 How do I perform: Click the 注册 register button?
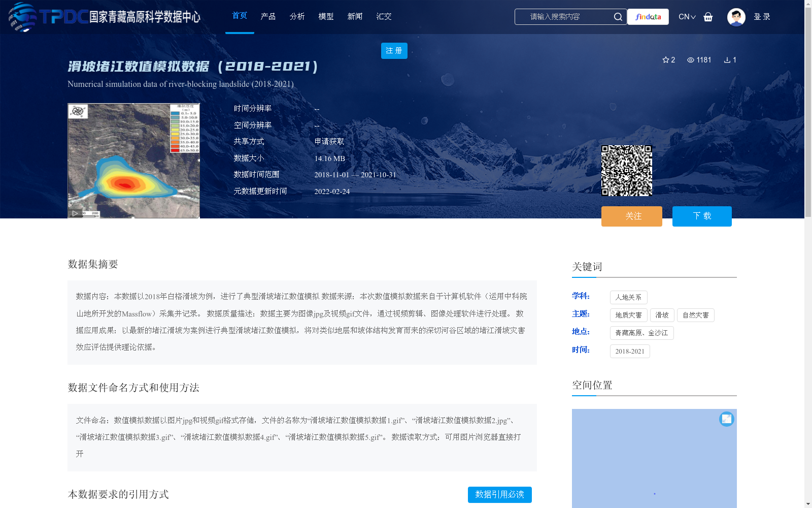[394, 51]
